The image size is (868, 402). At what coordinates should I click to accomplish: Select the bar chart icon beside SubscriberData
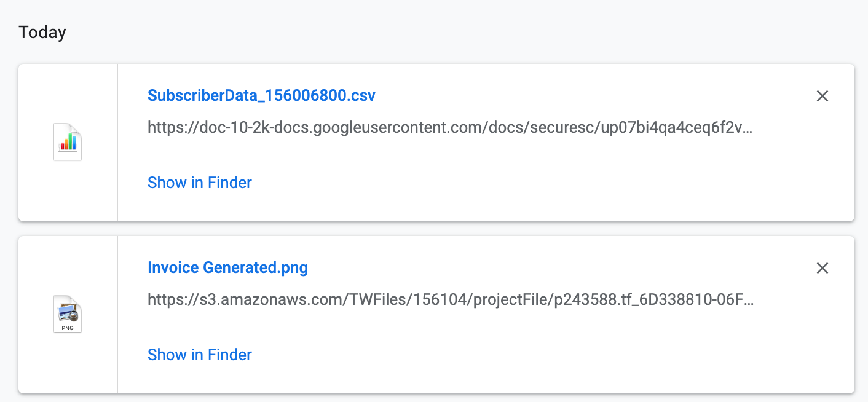[x=68, y=142]
